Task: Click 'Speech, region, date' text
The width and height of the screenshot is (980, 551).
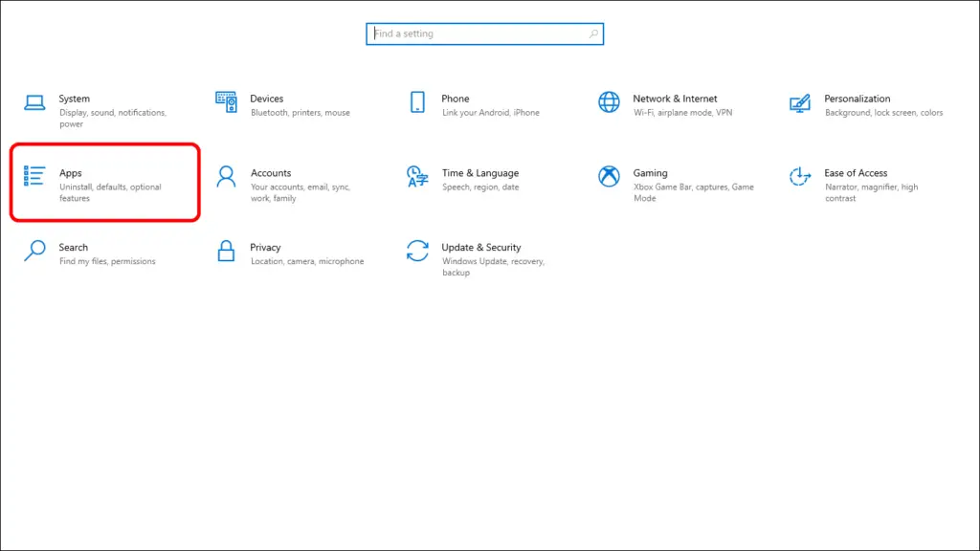Action: pos(480,187)
